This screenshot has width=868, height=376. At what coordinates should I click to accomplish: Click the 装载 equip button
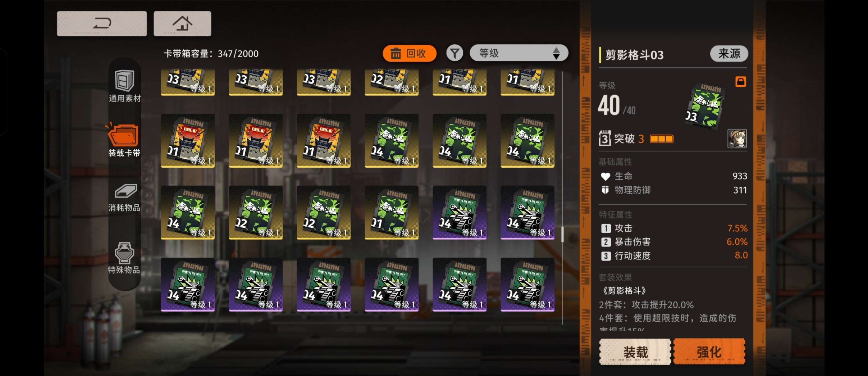[x=635, y=352]
